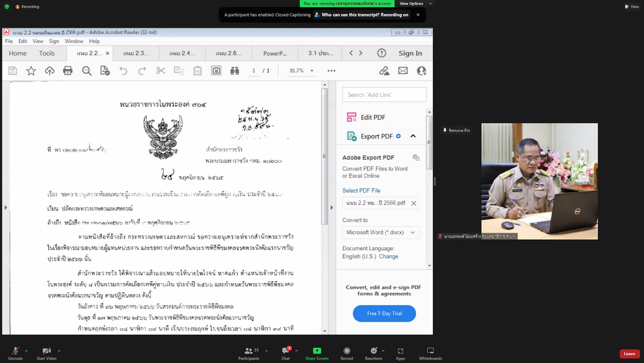Collapse right pane via divider arrow
The image size is (644, 363).
(x=332, y=208)
